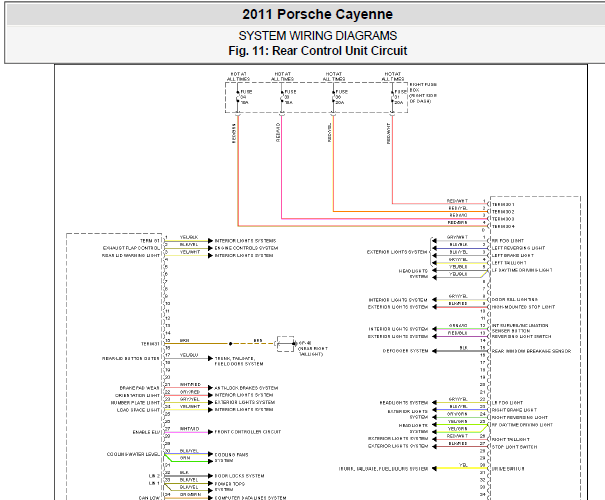The width and height of the screenshot is (605, 500).
Task: Click the 'DOOR LOCKS SYSTEM' destination text
Action: pos(239,476)
